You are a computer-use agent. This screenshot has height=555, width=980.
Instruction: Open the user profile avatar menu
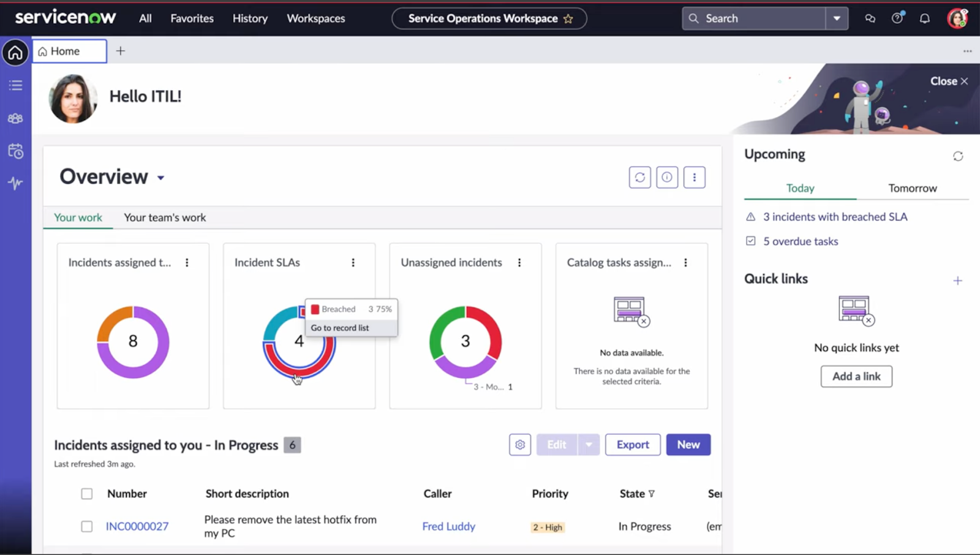[957, 18]
